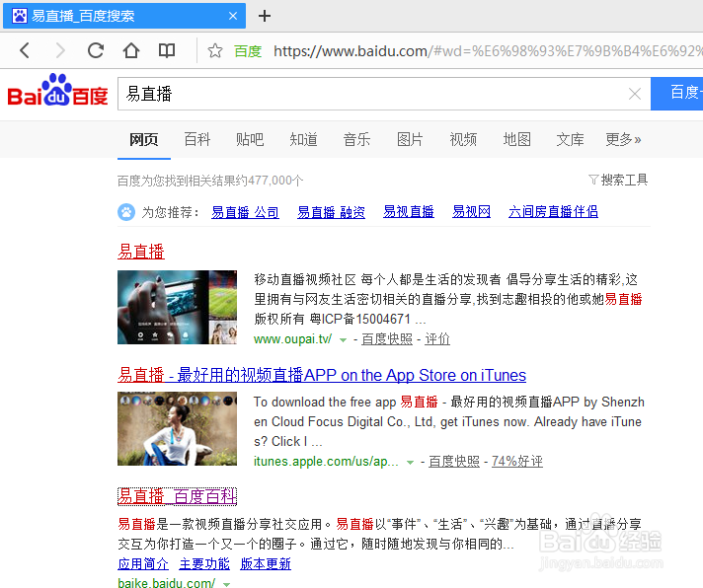703x588 pixels.
Task: Click the green 百度 site label in address bar
Action: pos(248,51)
